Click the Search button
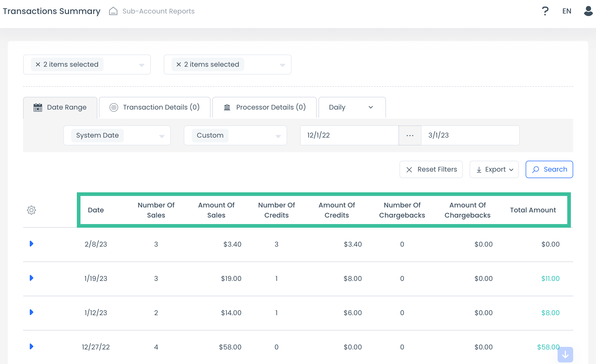Screen dimensions: 596x364 pyautogui.click(x=549, y=169)
